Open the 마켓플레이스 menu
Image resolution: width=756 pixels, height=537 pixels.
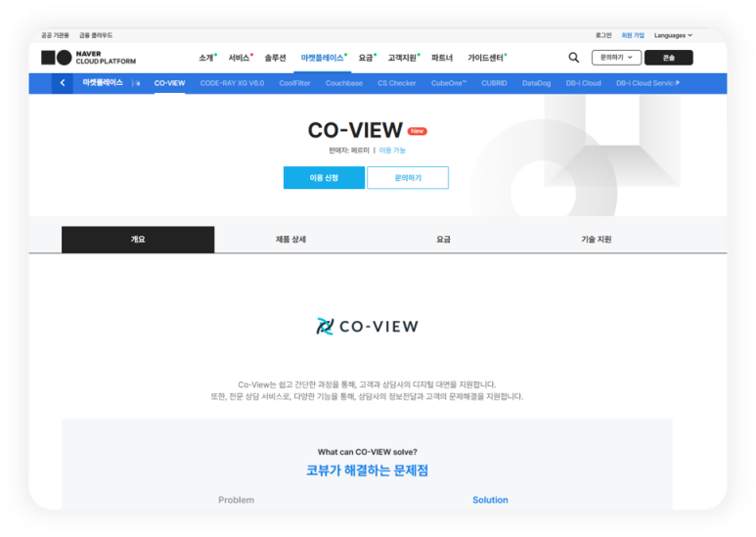[x=324, y=58]
